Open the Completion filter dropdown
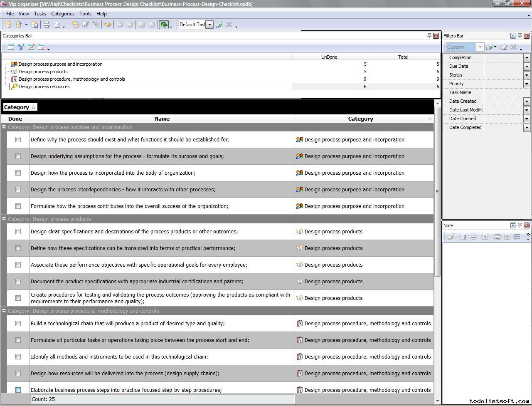The height and width of the screenshot is (406, 532). (x=526, y=57)
